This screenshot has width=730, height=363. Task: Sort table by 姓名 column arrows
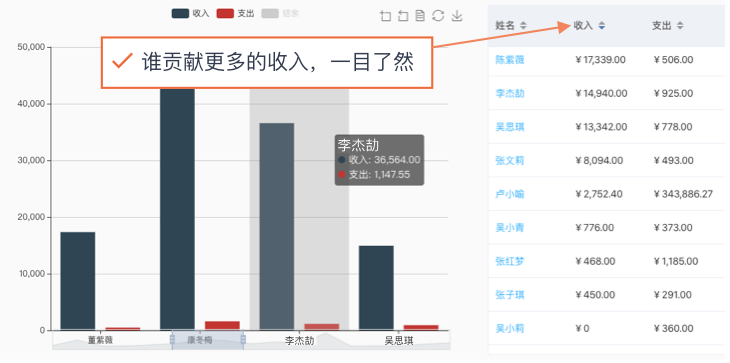tap(523, 26)
